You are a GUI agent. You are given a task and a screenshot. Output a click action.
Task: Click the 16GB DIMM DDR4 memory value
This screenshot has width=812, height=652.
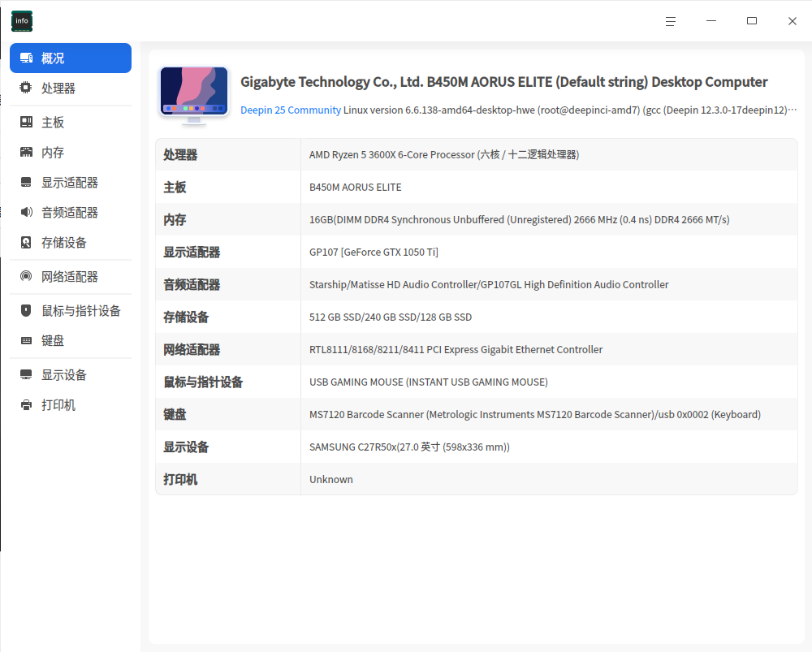tap(520, 219)
